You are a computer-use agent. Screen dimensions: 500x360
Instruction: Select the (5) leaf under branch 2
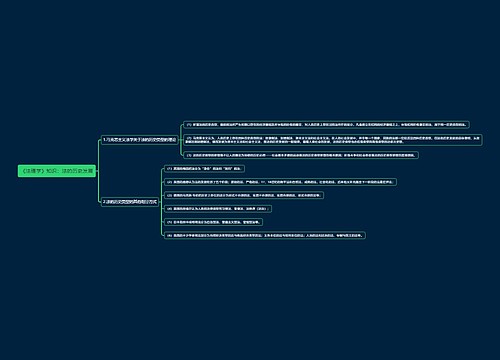click(x=213, y=222)
